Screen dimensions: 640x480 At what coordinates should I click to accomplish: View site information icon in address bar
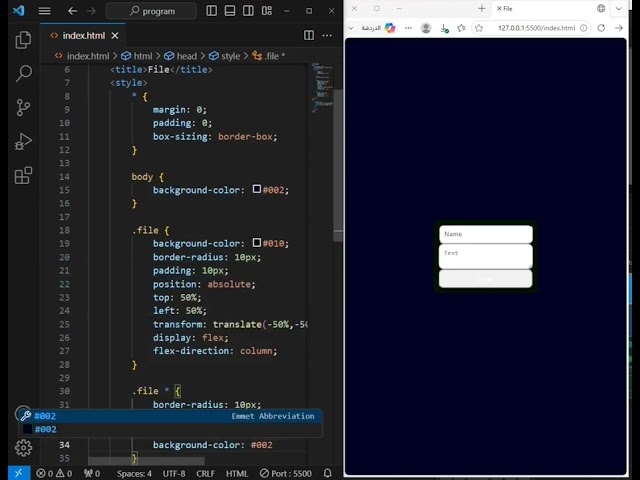click(x=584, y=28)
